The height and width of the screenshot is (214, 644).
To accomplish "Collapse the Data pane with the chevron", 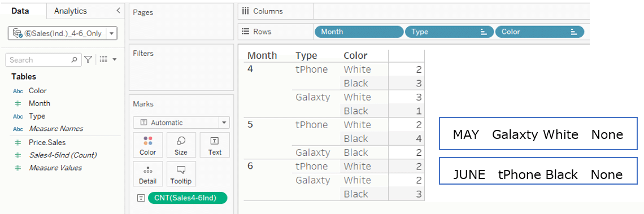I will [118, 10].
